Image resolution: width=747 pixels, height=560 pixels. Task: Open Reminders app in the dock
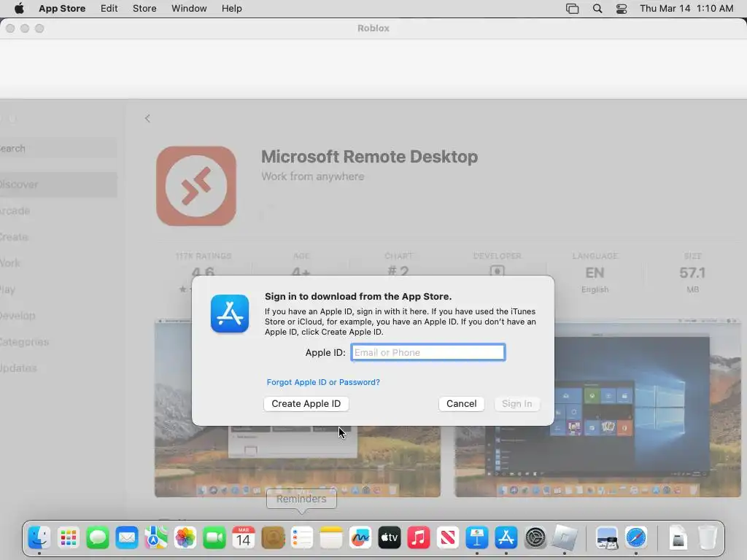(301, 537)
